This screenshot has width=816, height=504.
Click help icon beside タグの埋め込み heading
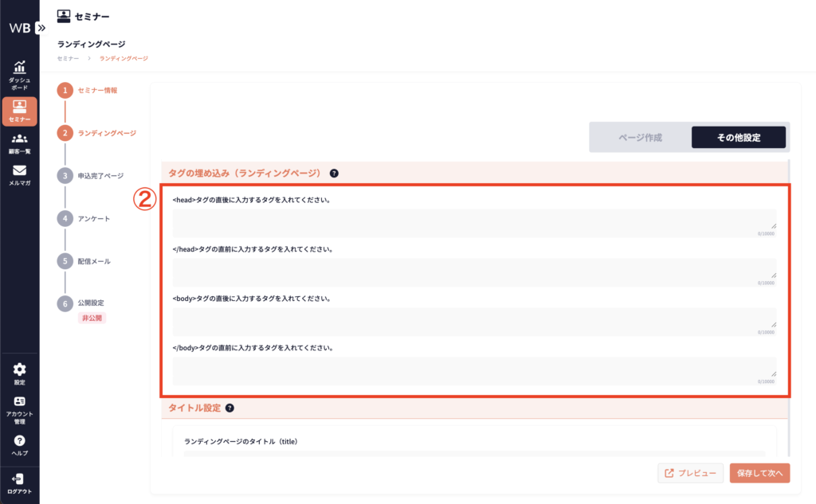334,173
